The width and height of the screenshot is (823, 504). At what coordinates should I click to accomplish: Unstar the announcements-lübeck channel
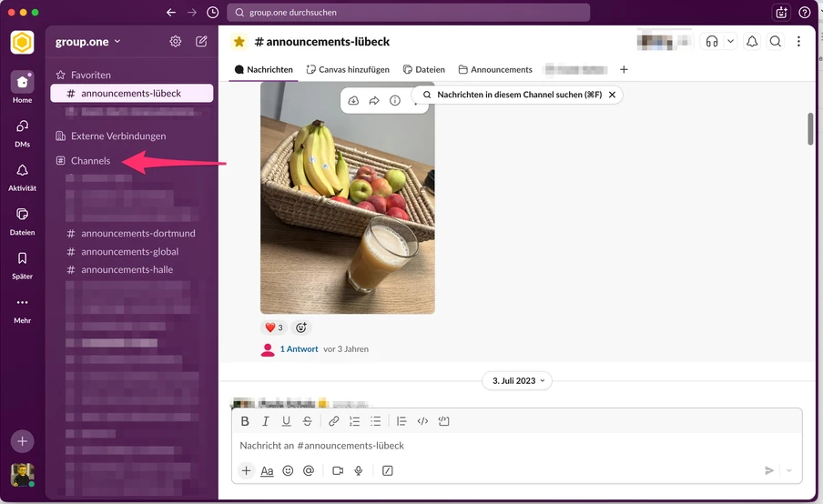[239, 42]
